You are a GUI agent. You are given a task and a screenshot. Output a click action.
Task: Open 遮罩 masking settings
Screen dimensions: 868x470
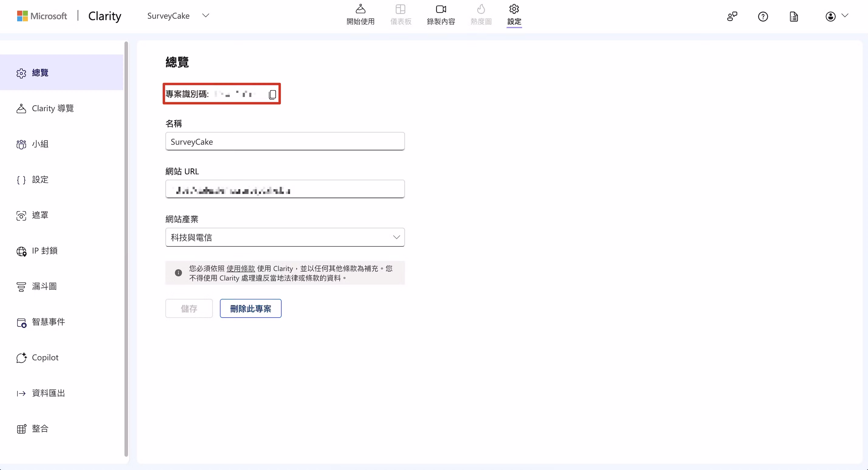(x=62, y=215)
